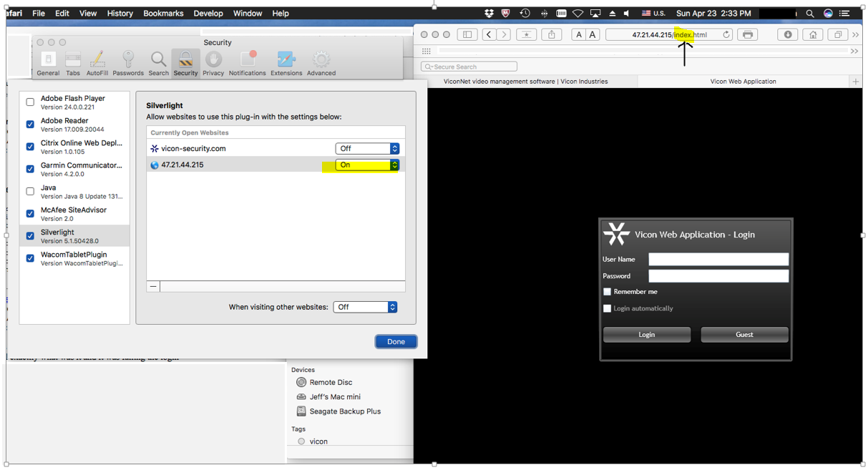Open the General preferences pane
This screenshot has width=868, height=470.
(48, 63)
